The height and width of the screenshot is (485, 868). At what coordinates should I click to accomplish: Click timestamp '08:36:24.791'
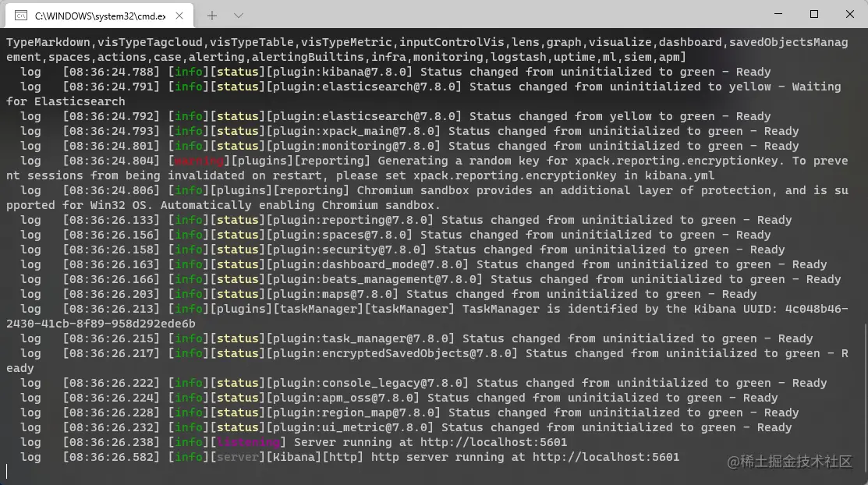111,87
